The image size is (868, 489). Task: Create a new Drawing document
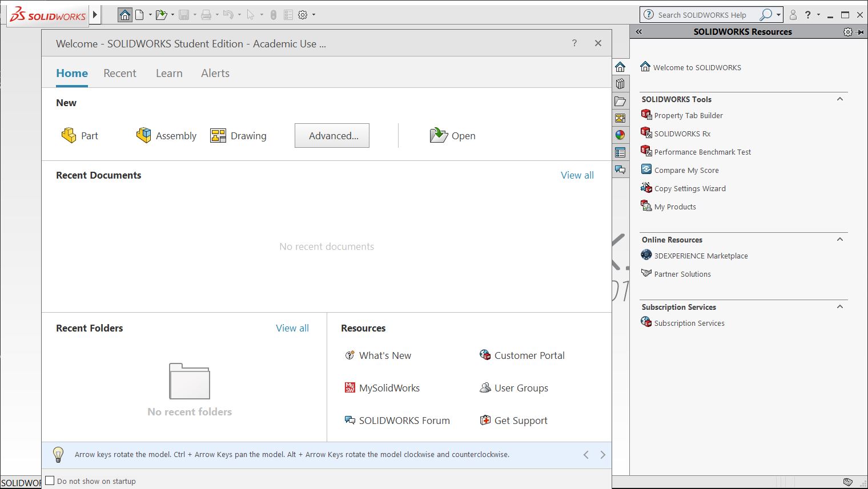point(238,136)
